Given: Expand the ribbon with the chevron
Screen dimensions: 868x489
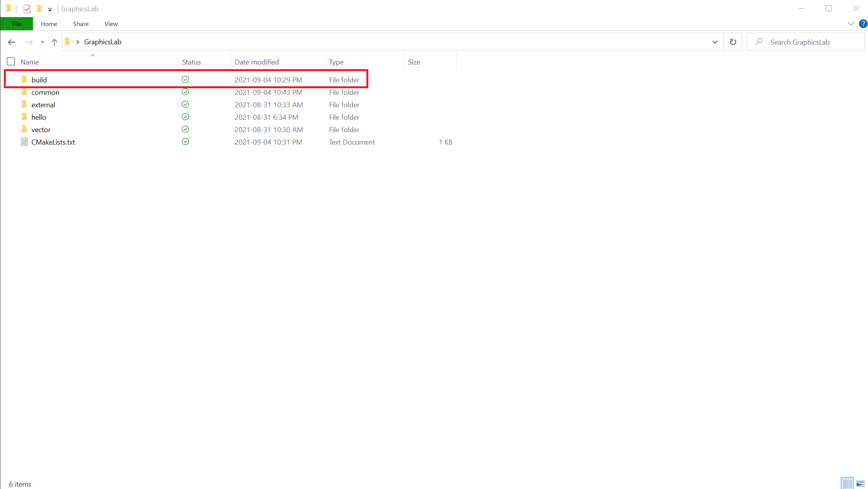Looking at the screenshot, I should 851,24.
